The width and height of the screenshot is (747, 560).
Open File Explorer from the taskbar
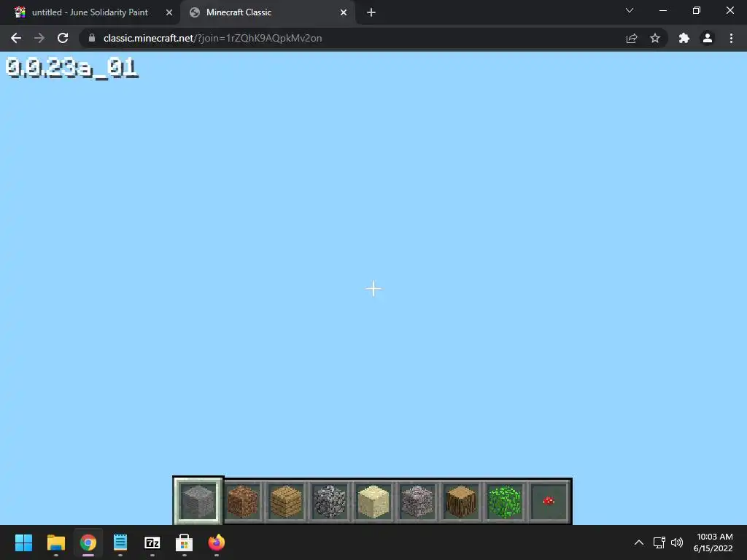[55, 542]
